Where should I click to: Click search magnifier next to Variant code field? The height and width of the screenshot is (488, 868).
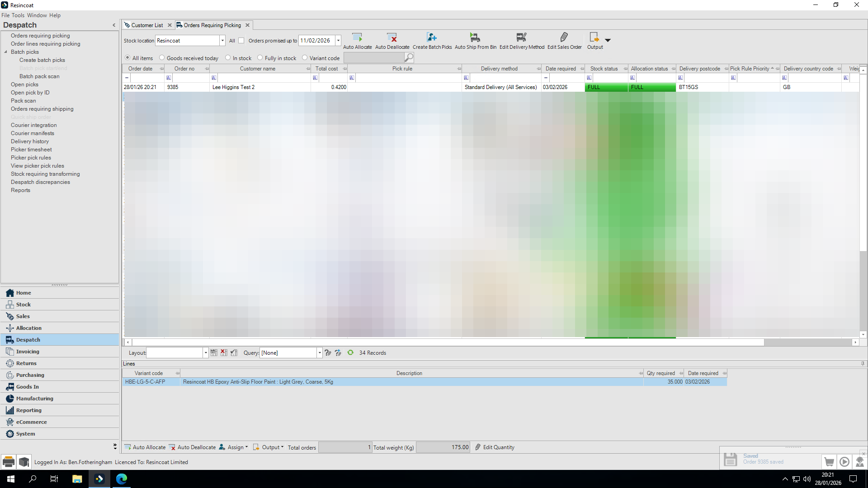tap(409, 57)
